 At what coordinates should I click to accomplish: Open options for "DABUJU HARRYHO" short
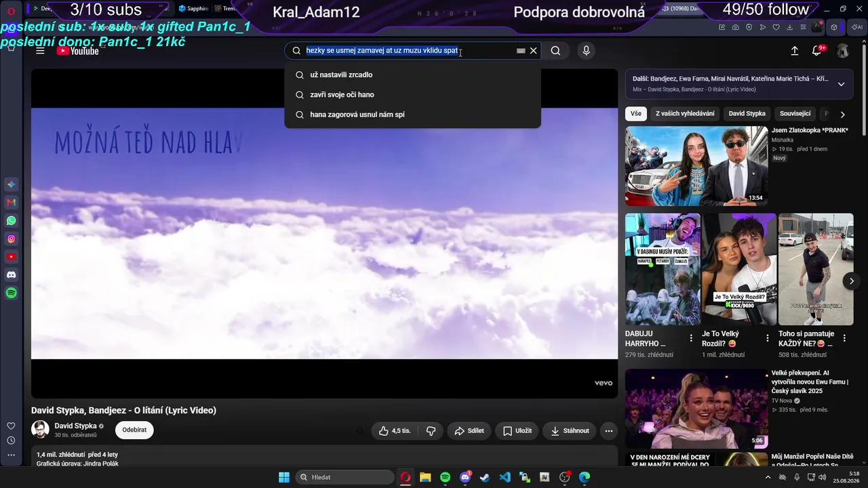691,338
